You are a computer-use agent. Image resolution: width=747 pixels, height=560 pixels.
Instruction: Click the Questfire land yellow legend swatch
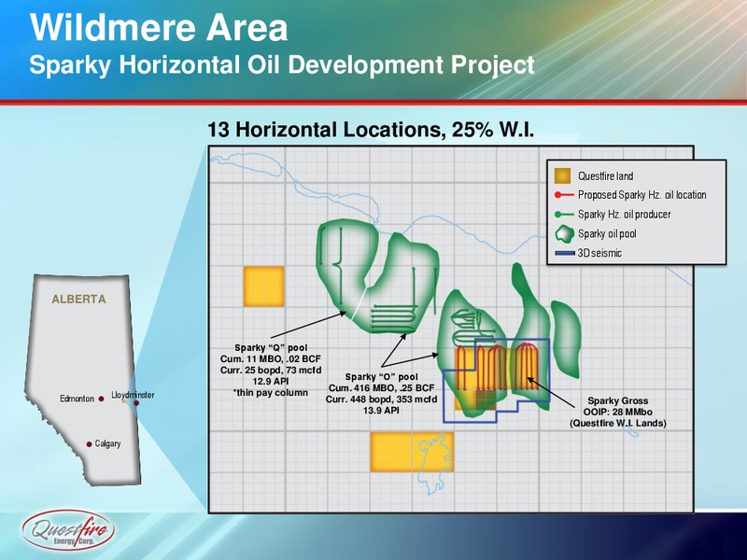[562, 175]
